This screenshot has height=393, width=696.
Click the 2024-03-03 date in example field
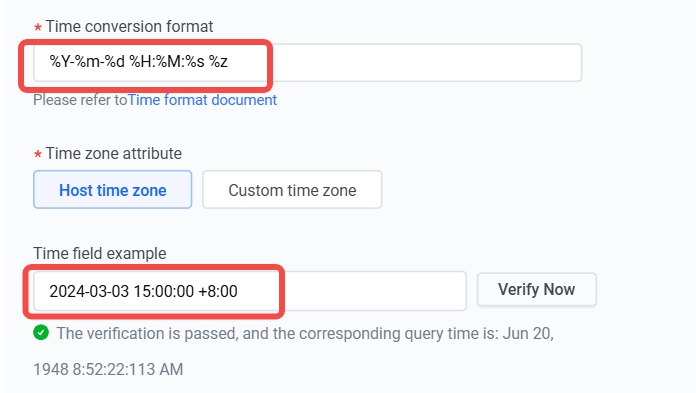click(89, 291)
